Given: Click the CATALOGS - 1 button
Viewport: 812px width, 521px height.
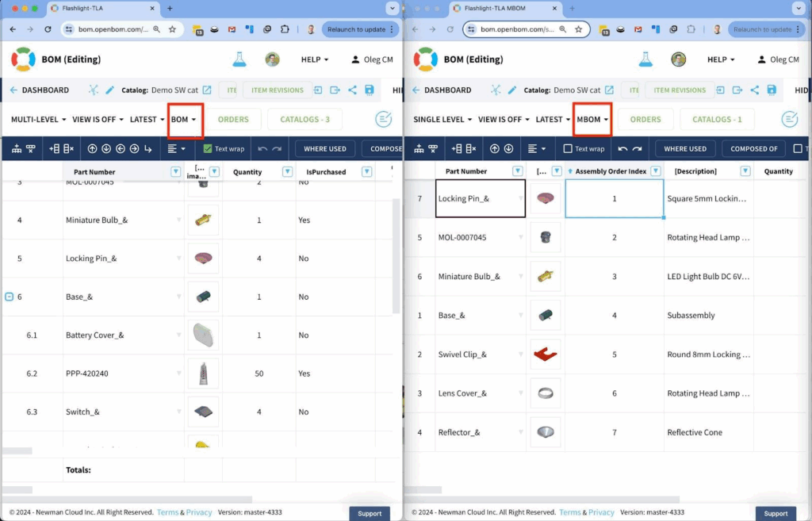Looking at the screenshot, I should point(717,120).
